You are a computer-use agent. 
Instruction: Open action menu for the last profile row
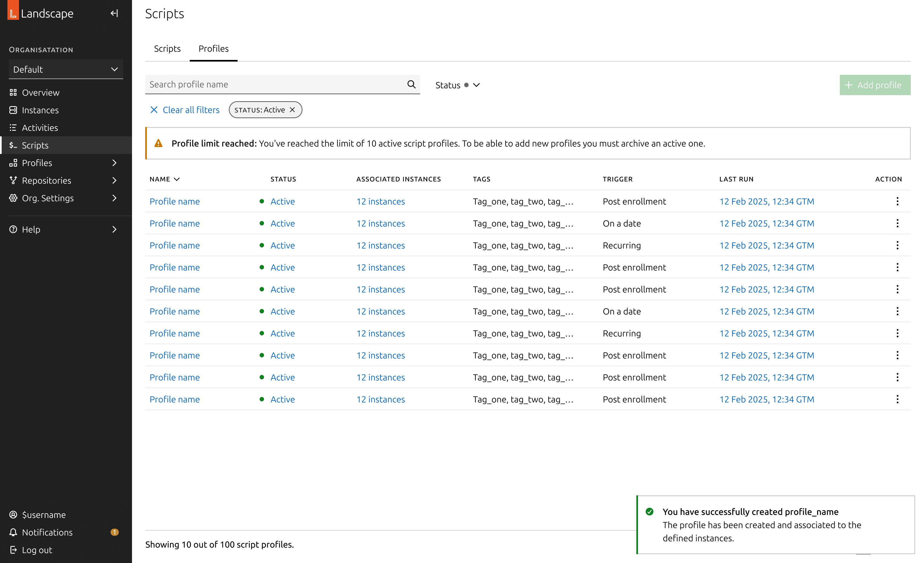(x=897, y=399)
